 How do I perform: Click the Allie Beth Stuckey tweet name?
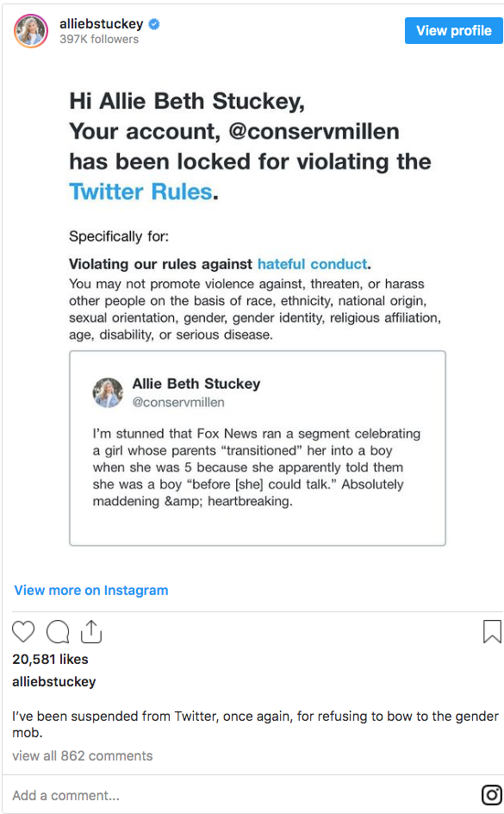196,384
